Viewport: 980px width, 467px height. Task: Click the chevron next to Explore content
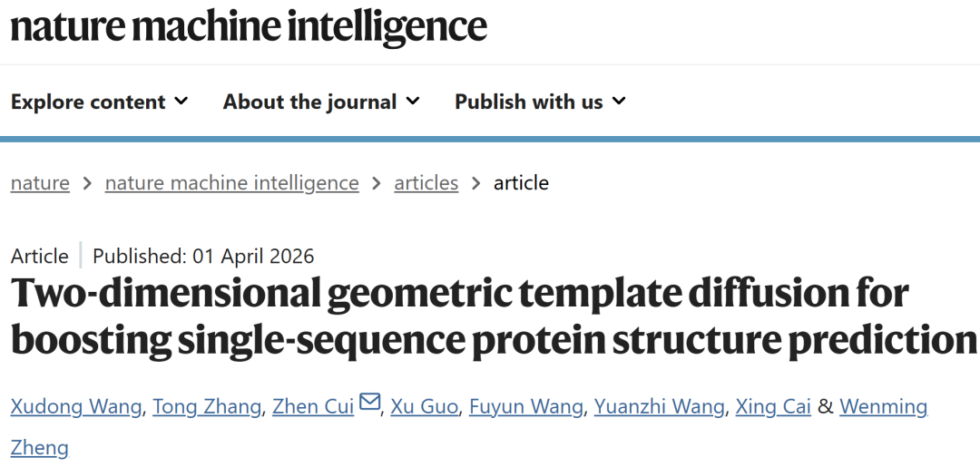click(181, 101)
